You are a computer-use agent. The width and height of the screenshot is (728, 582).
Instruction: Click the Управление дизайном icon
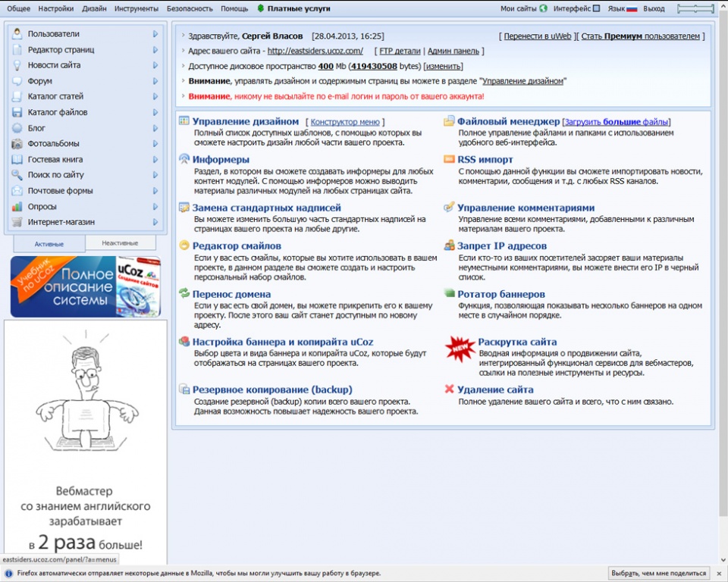[184, 121]
